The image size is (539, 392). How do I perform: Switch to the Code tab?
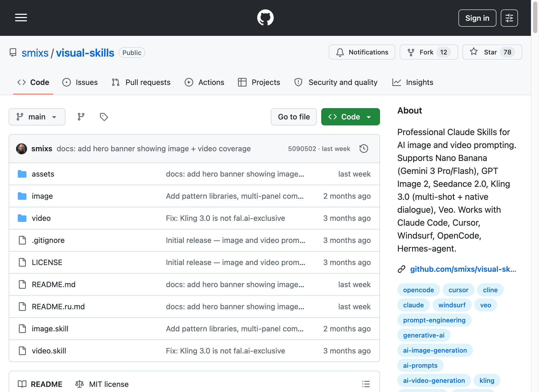[33, 82]
